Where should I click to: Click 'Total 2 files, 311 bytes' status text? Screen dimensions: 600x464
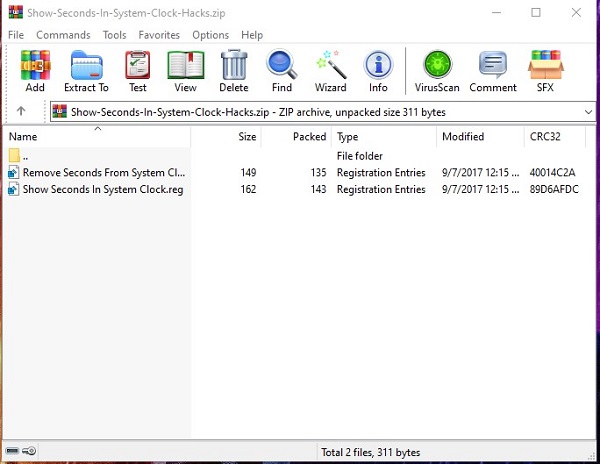[370, 453]
